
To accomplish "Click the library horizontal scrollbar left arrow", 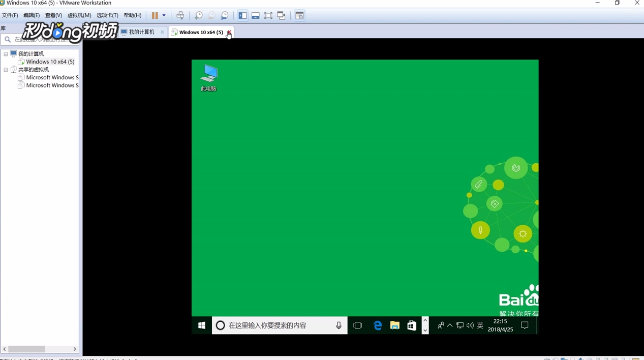I will point(5,349).
